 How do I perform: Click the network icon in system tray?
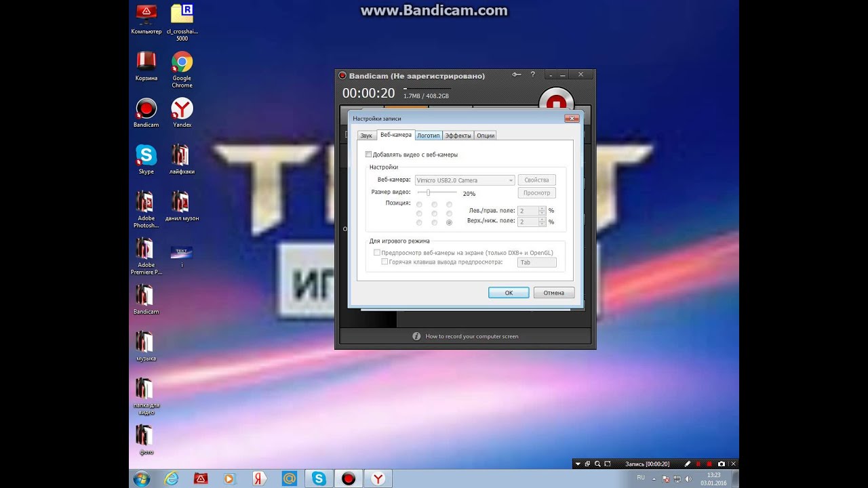click(x=676, y=479)
